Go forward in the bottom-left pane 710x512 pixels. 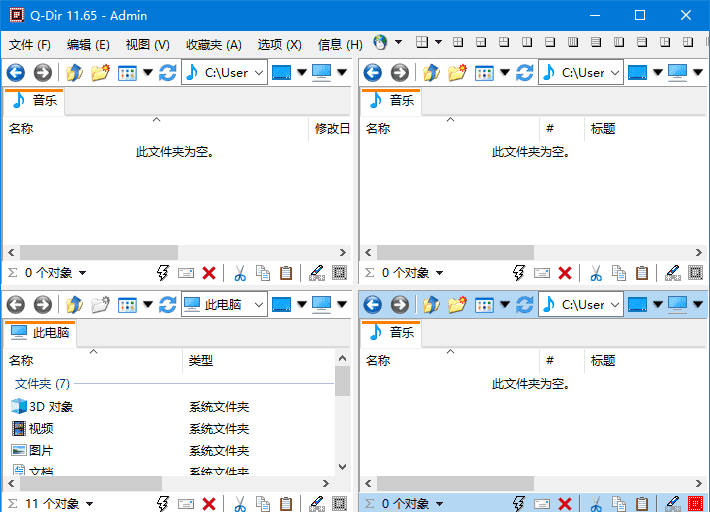[x=43, y=304]
